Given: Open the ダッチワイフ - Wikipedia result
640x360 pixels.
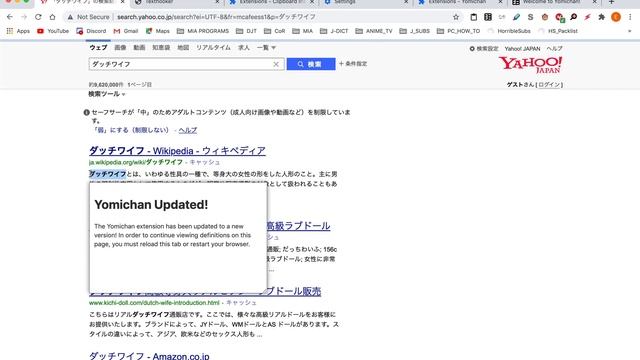Looking at the screenshot, I should [x=177, y=151].
